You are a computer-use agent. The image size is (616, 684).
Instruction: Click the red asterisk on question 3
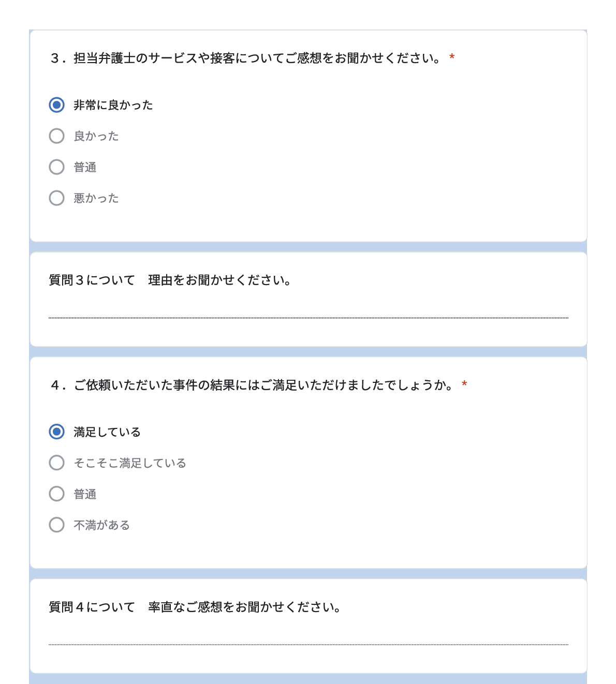tap(452, 57)
